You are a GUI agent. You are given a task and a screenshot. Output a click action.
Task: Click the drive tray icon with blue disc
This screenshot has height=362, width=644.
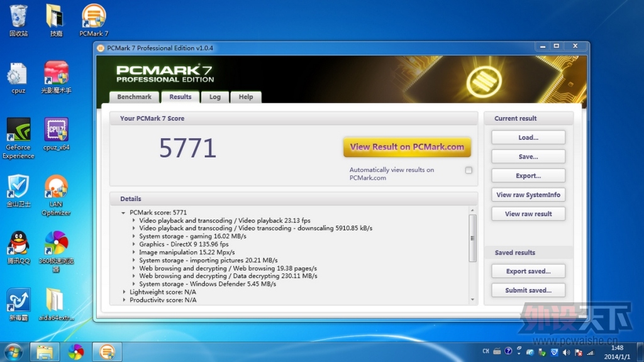pos(530,352)
